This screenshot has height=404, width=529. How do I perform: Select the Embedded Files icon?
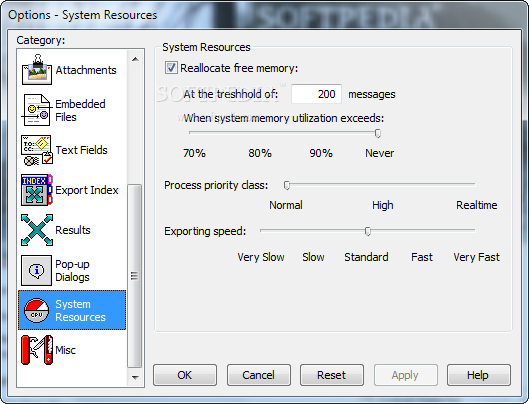(x=37, y=110)
